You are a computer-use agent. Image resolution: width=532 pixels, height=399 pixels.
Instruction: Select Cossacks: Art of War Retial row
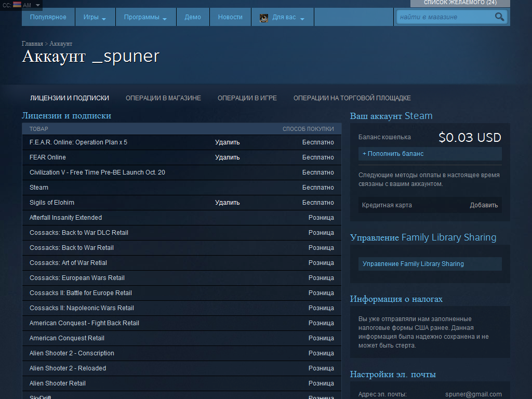pyautogui.click(x=181, y=262)
